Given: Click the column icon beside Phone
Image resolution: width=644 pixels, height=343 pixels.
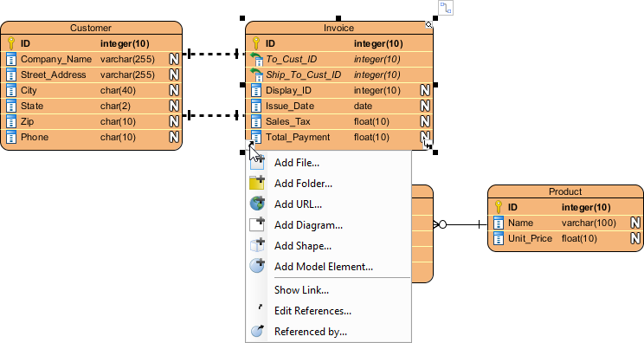Looking at the screenshot, I should (x=11, y=137).
